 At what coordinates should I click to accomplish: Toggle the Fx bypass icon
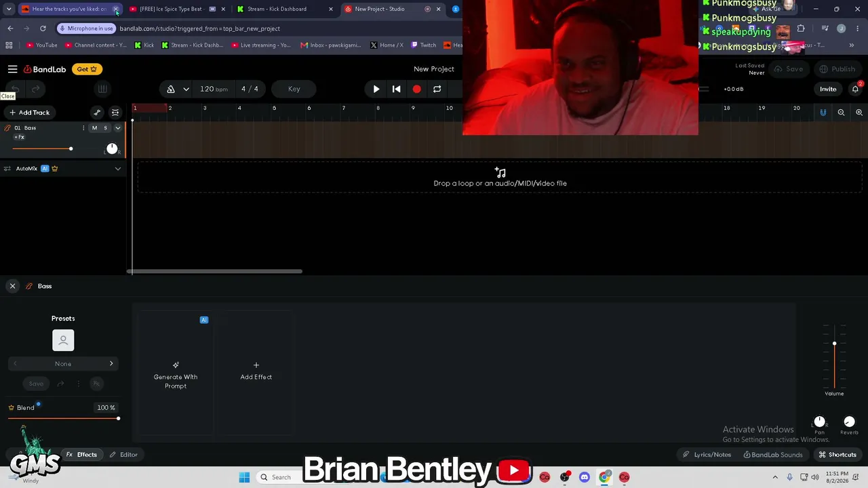(96, 384)
